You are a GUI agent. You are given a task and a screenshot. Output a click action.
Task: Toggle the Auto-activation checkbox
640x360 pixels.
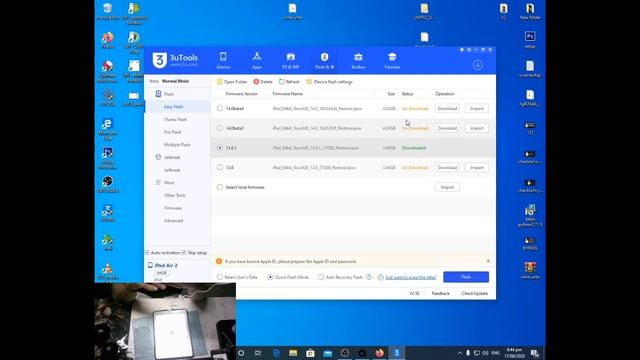[147, 253]
